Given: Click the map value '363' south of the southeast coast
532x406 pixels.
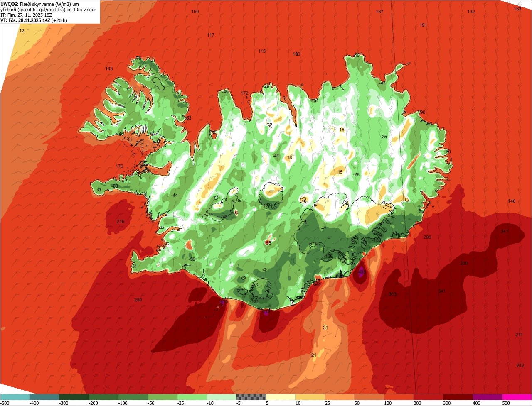Looking at the screenshot, I should 392,294.
